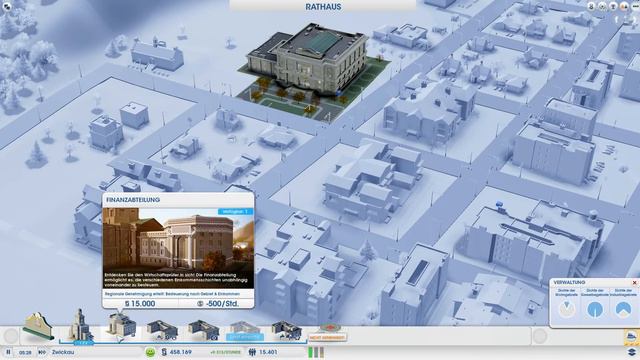This screenshot has width=640, height=360.
Task: Select the fifth department wing module
Action: pyautogui.click(x=203, y=330)
